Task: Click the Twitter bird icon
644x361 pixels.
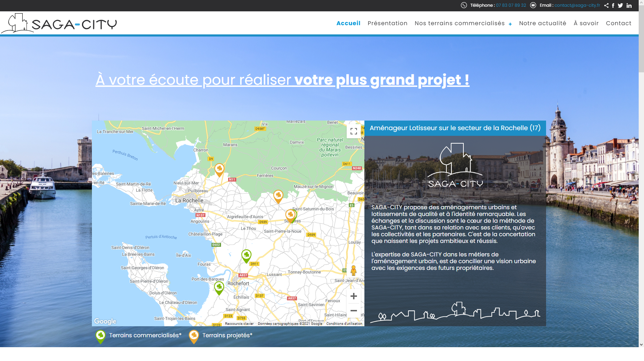Action: click(621, 5)
